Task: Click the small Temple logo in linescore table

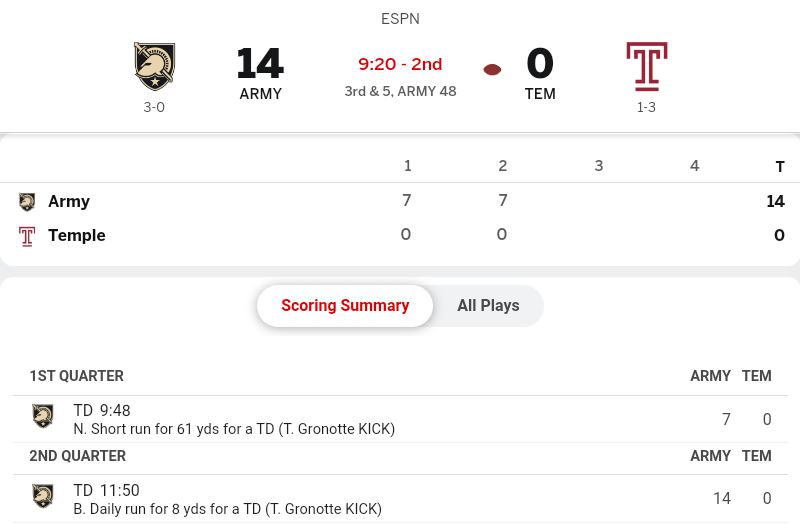Action: pyautogui.click(x=27, y=236)
